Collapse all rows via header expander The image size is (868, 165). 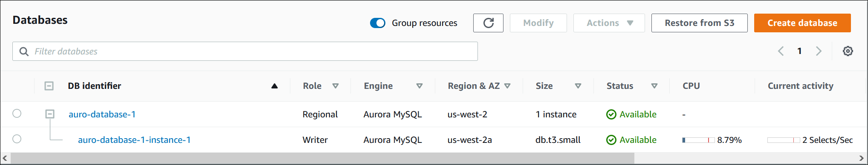tap(49, 86)
